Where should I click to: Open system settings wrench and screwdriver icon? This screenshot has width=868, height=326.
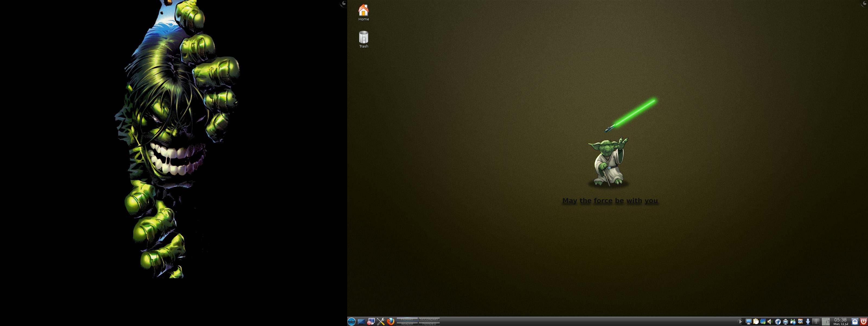click(x=381, y=322)
